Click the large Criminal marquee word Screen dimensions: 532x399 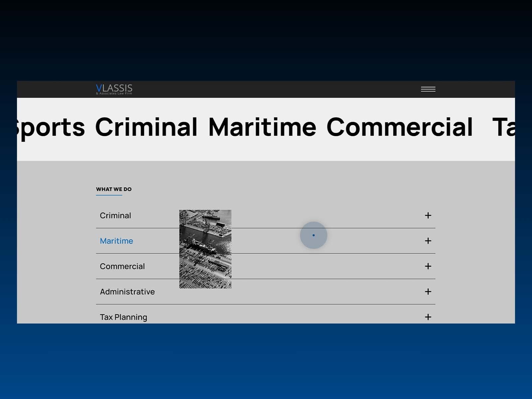click(x=146, y=127)
